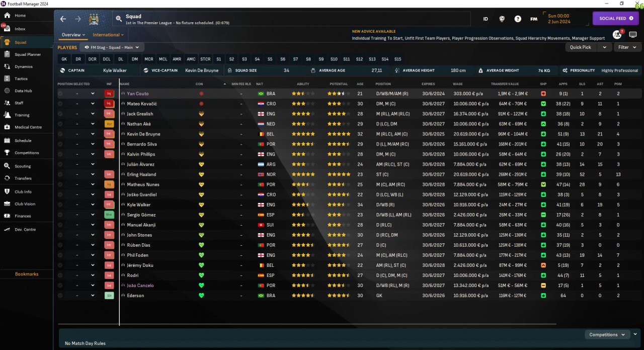Screen dimensions: 644x350
Task: Go back with the left arrow
Action: 63,19
